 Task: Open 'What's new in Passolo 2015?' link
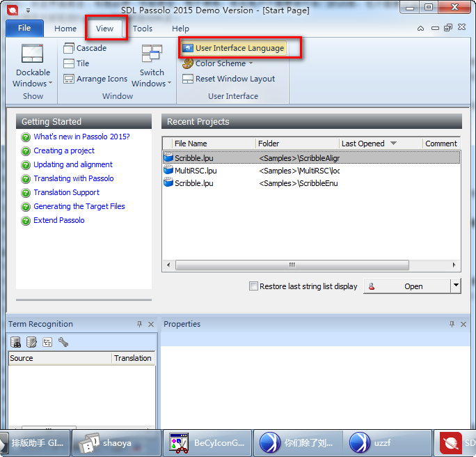[x=81, y=137]
